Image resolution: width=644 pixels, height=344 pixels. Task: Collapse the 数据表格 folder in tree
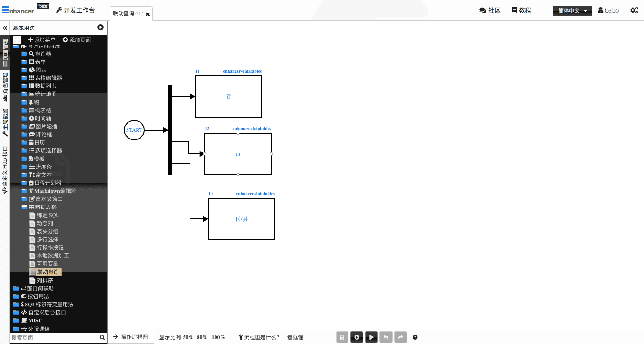point(24,207)
